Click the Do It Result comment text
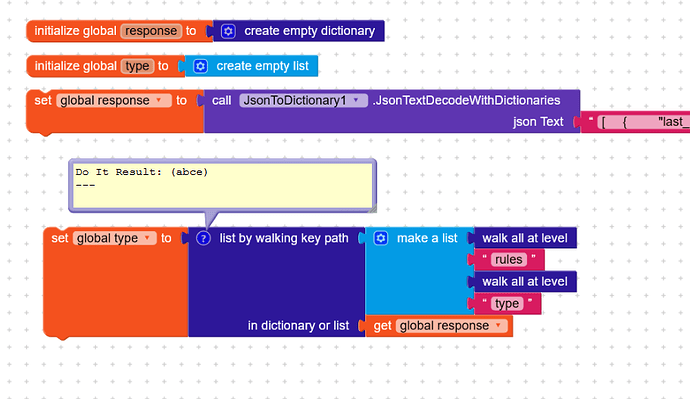This screenshot has width=690, height=399. click(x=141, y=172)
